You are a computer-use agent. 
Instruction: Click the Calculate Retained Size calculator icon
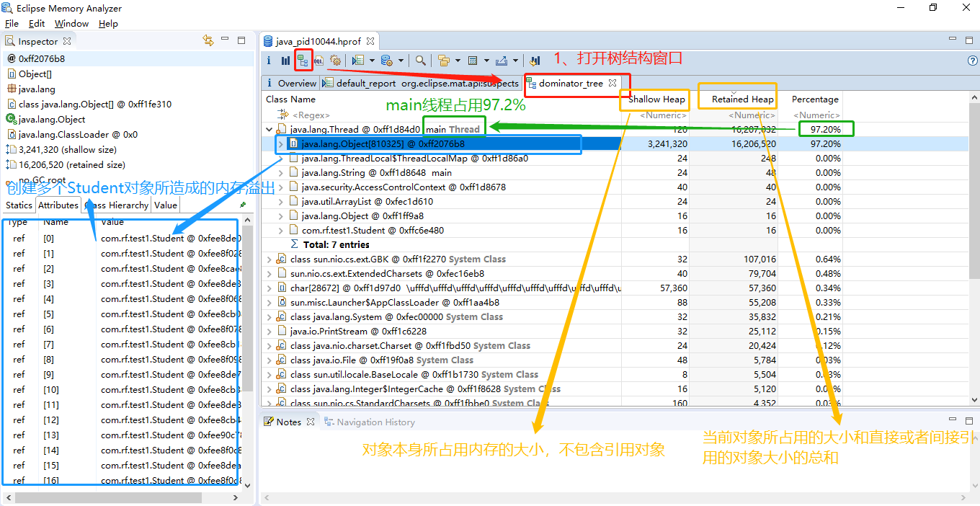(473, 61)
